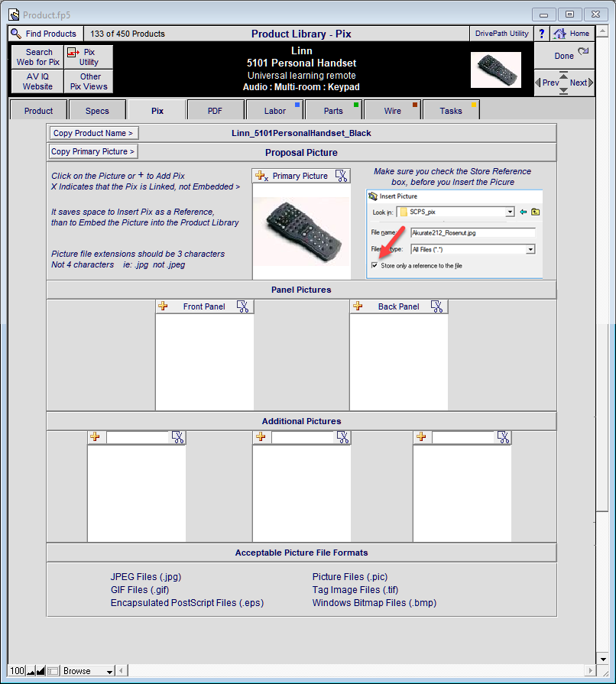
Task: Click vertical scrollbar down arrow
Action: (602, 659)
